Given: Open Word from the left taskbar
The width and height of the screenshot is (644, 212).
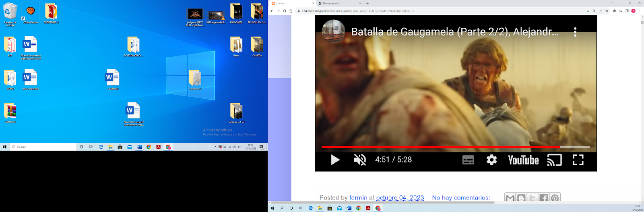Looking at the screenshot, I should point(139,147).
